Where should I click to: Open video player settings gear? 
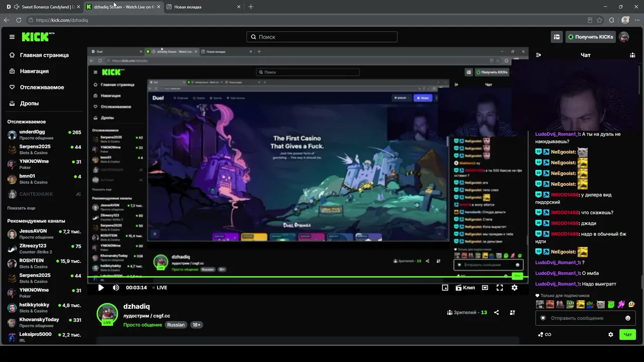click(514, 288)
